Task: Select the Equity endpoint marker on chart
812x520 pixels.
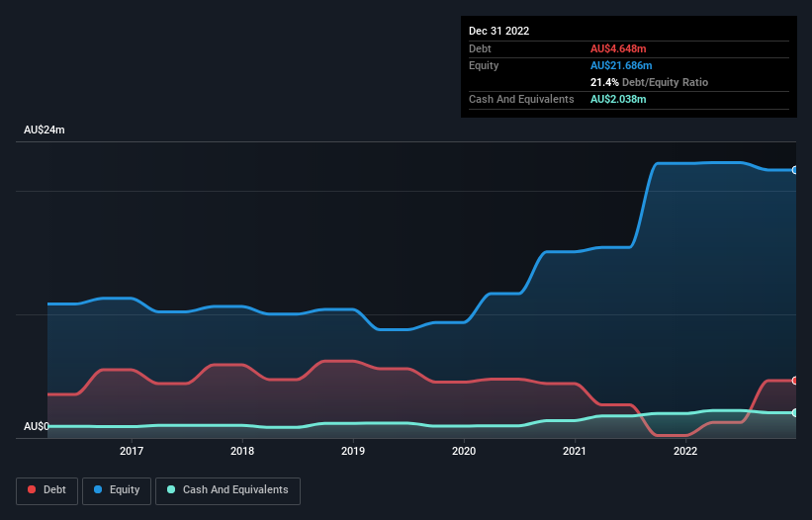Action: coord(795,170)
